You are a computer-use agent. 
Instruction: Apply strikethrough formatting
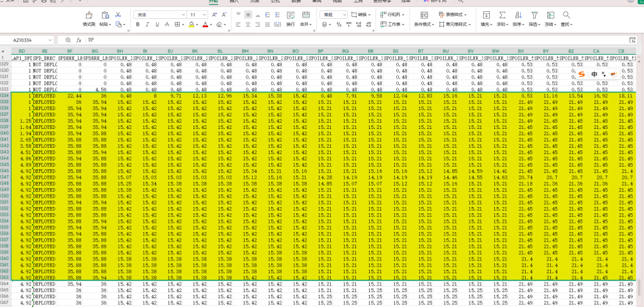[x=167, y=25]
